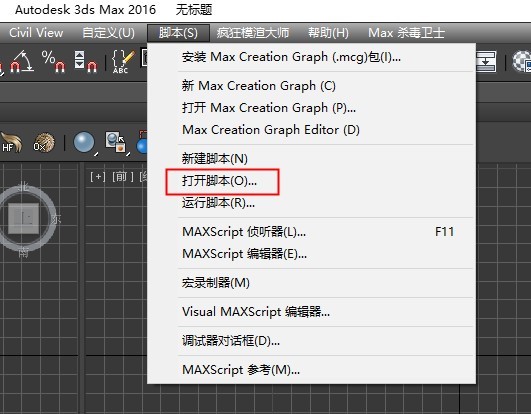Click the edit named selection sets ABC icon

click(x=123, y=62)
